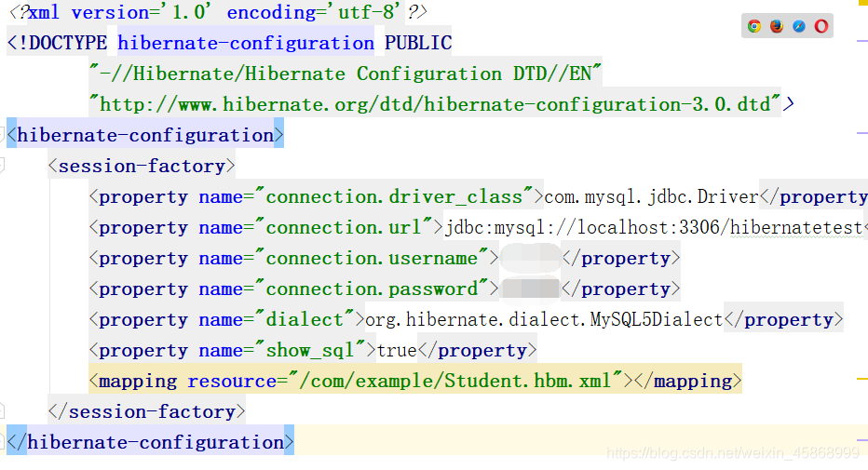
Task: Click the 'connection.username' attribute value
Action: click(372, 258)
